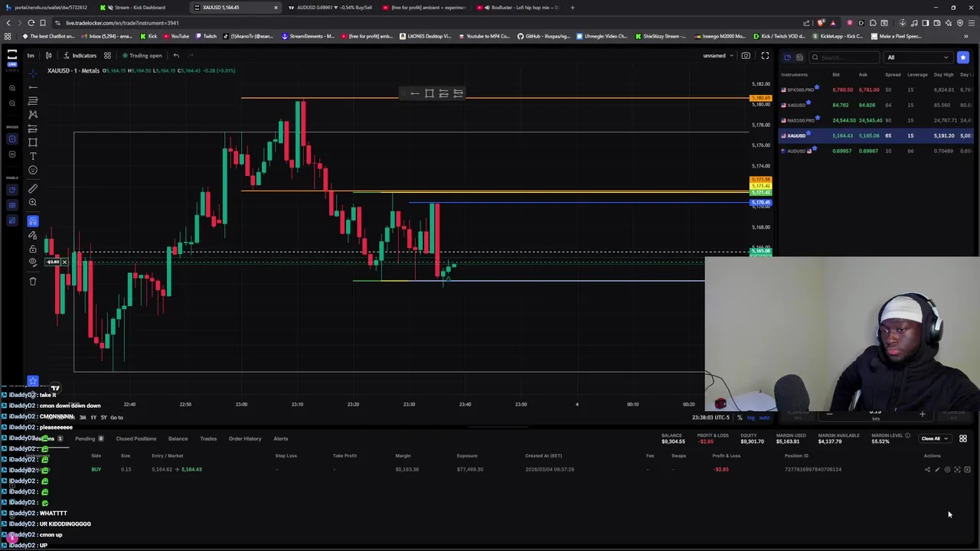Close the XAUUSD position with X icon

click(967, 470)
